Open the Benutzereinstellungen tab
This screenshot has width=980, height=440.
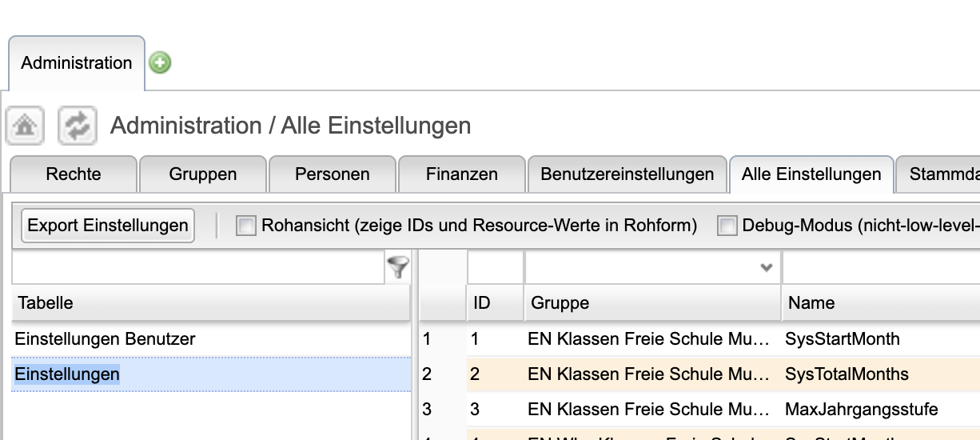click(627, 174)
